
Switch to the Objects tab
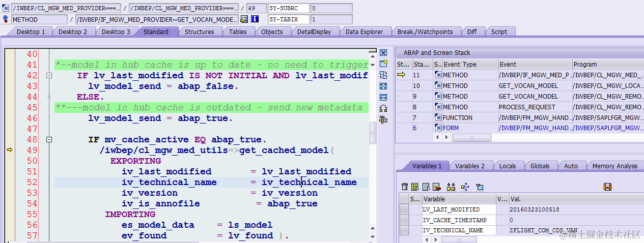[x=272, y=32]
